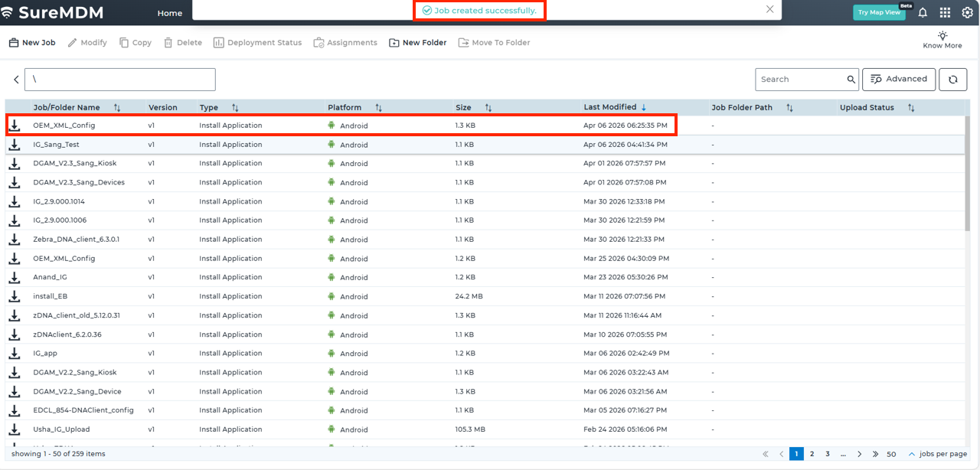Sort by Last Modified column
This screenshot has width=980, height=470.
click(643, 108)
